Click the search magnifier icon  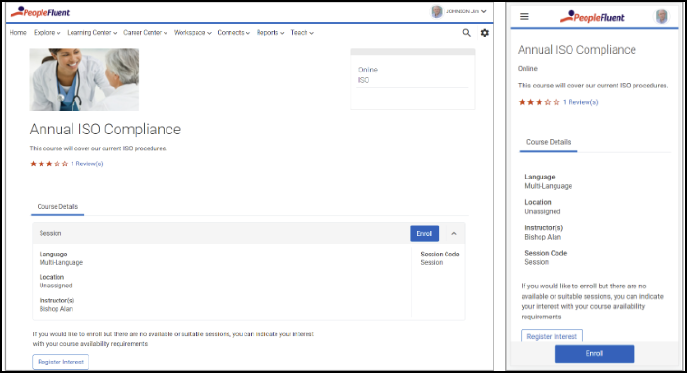(x=467, y=32)
